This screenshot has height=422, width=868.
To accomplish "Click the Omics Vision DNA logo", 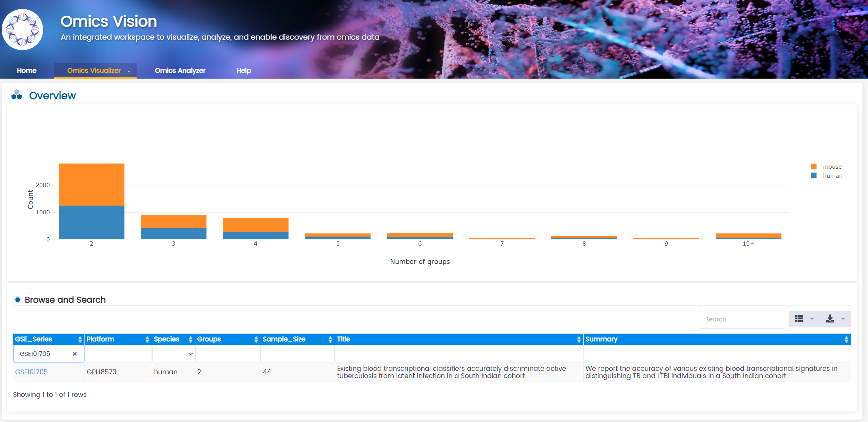I will tap(22, 30).
